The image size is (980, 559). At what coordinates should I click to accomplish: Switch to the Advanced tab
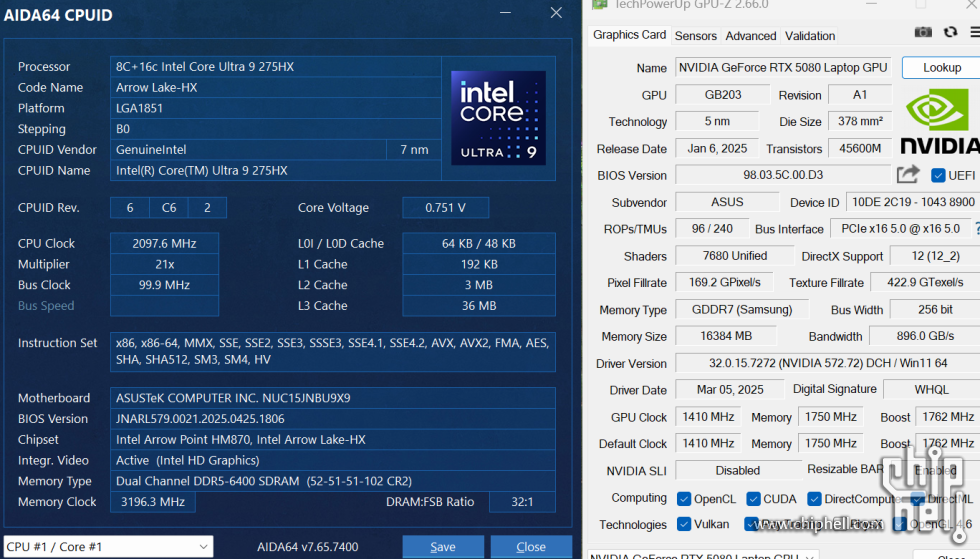[x=751, y=36]
